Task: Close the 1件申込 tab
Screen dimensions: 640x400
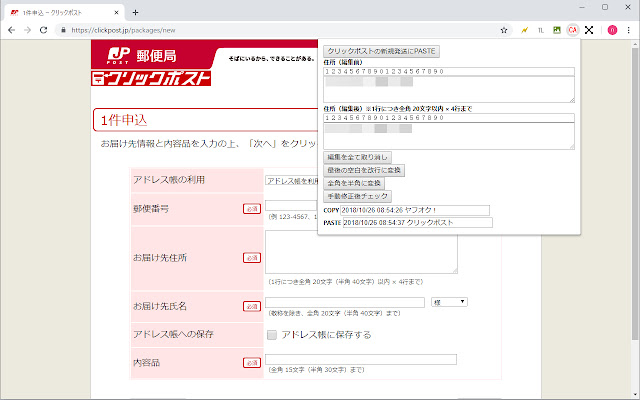Action: [x=116, y=13]
